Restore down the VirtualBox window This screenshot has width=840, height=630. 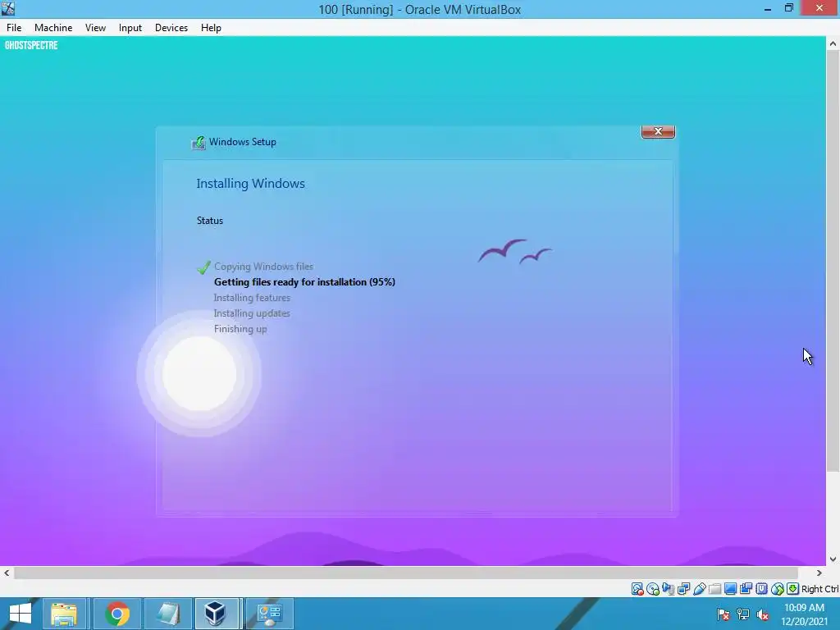[x=789, y=8]
